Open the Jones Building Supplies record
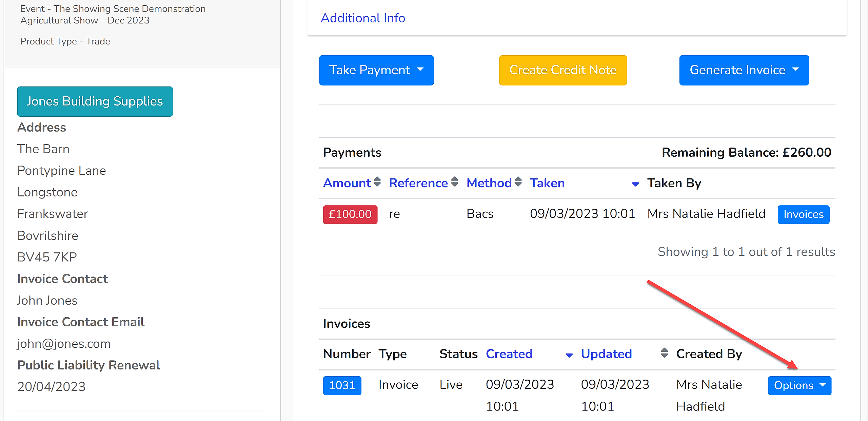 click(95, 101)
